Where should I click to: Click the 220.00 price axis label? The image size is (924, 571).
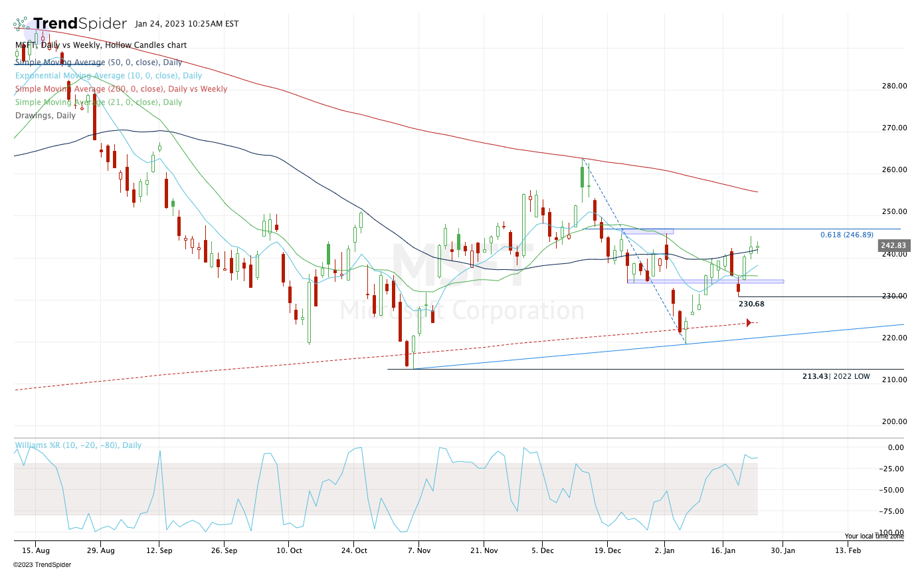point(894,338)
